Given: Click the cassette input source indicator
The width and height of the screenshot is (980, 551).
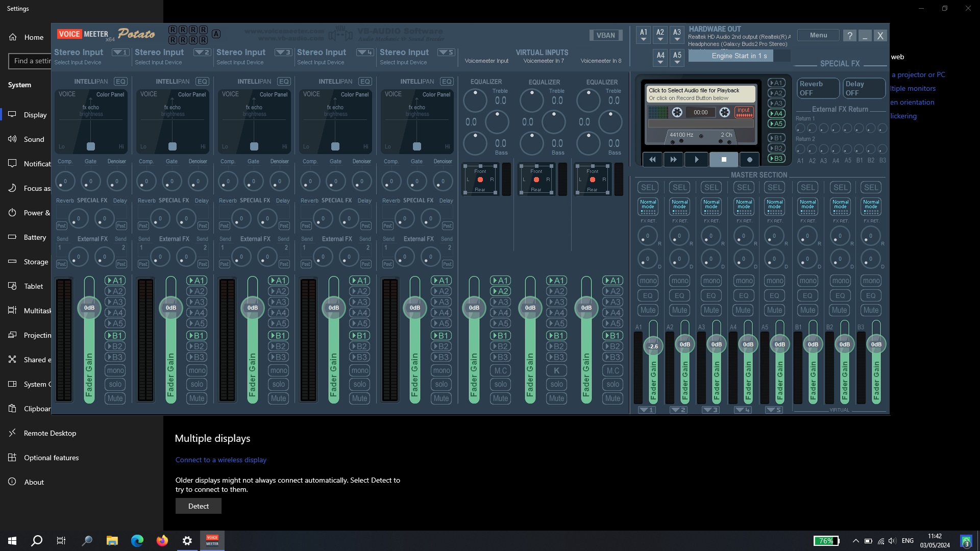Looking at the screenshot, I should tap(744, 112).
